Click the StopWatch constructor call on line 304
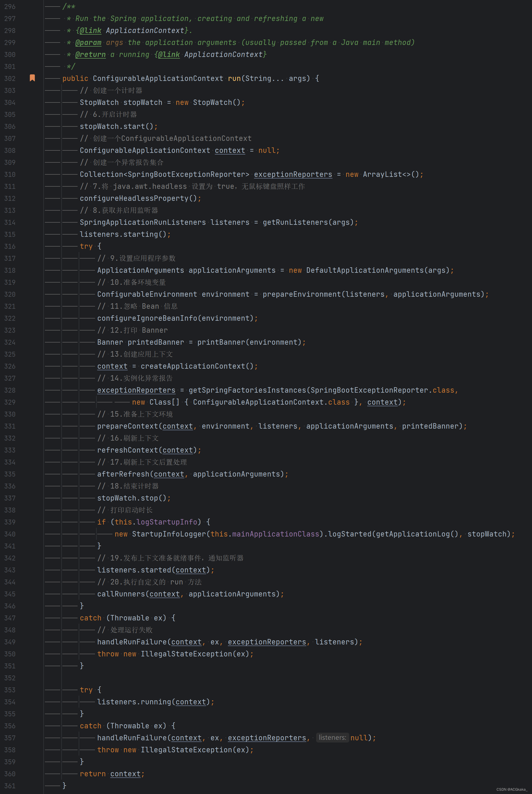 pyautogui.click(x=212, y=102)
